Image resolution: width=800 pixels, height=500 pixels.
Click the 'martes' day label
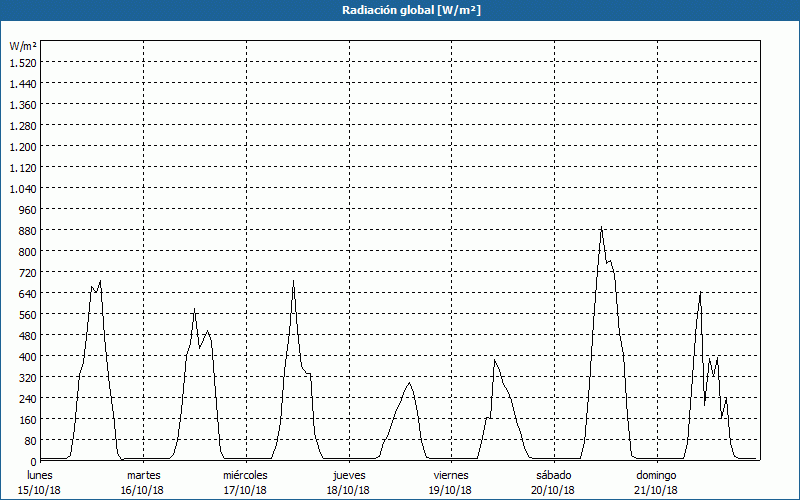(x=143, y=475)
